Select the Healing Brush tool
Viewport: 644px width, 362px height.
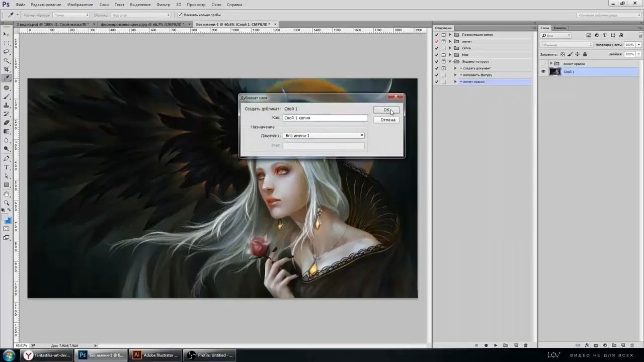pos(7,87)
